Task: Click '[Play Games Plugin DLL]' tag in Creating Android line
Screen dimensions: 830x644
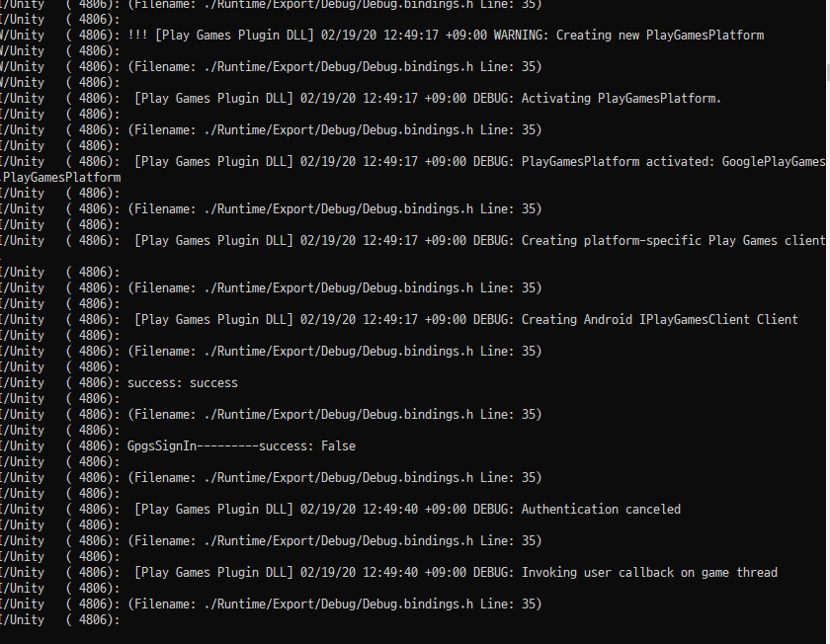Action: (x=213, y=320)
